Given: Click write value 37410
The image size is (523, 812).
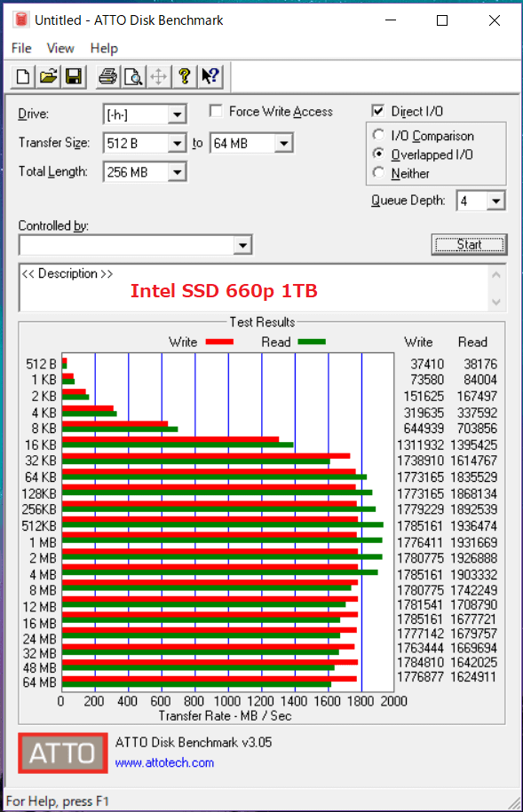Looking at the screenshot, I should (x=427, y=364).
